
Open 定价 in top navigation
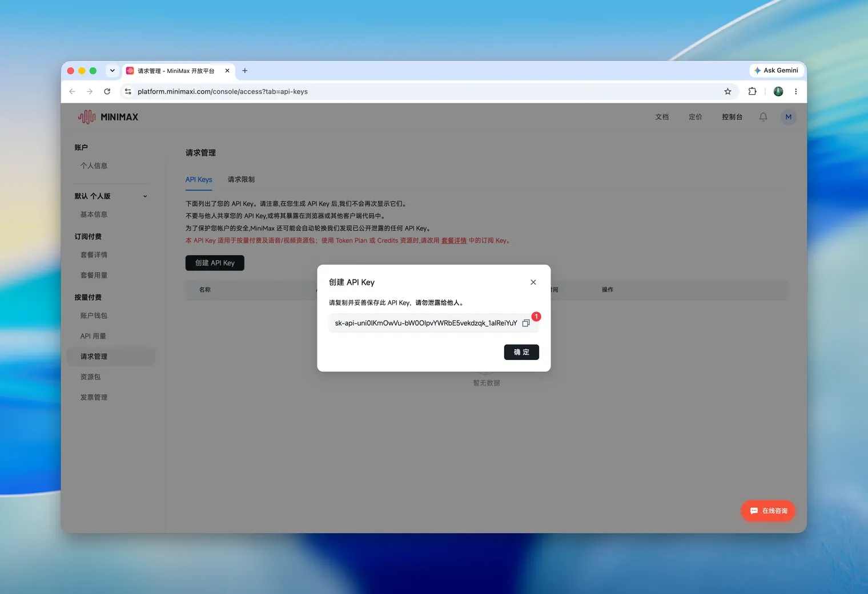pyautogui.click(x=695, y=117)
